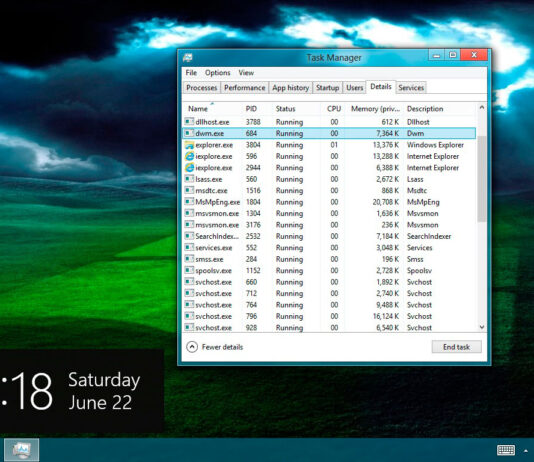Viewport: 534px width, 462px height.
Task: Click the explorer.exe folder icon
Action: (x=189, y=145)
